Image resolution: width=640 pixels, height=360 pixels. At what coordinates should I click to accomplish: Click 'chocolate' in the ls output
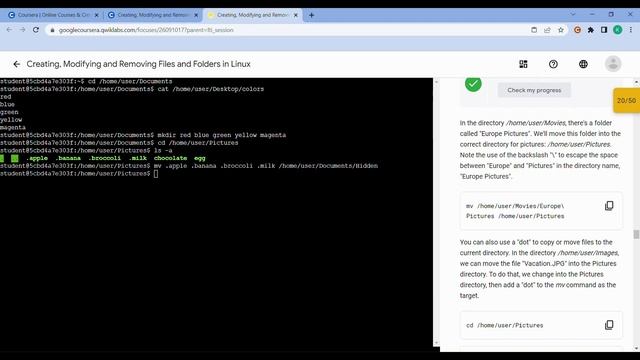tap(170, 158)
